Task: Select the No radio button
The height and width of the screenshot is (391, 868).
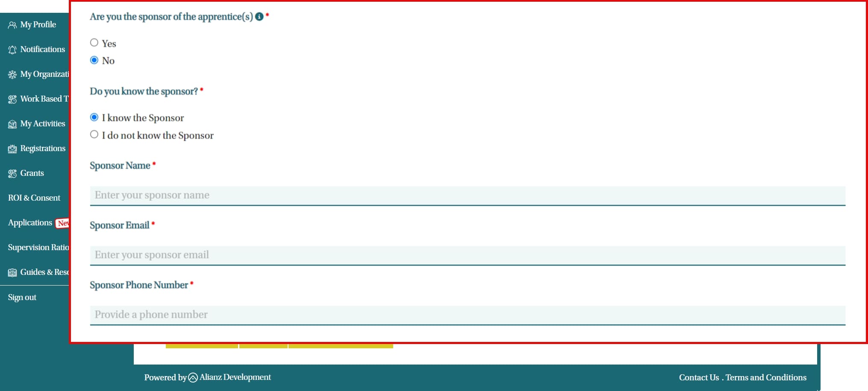Action: tap(94, 60)
